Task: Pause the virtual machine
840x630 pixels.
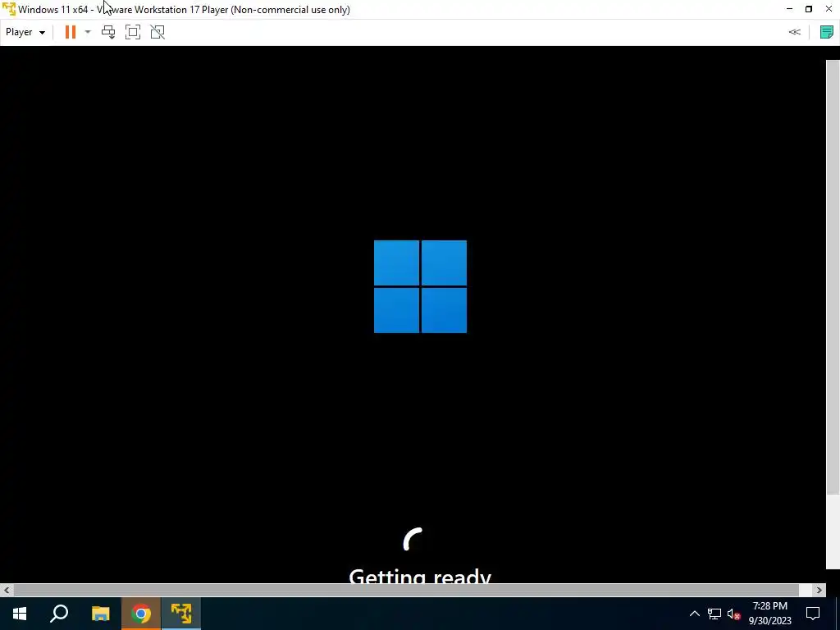Action: click(71, 32)
